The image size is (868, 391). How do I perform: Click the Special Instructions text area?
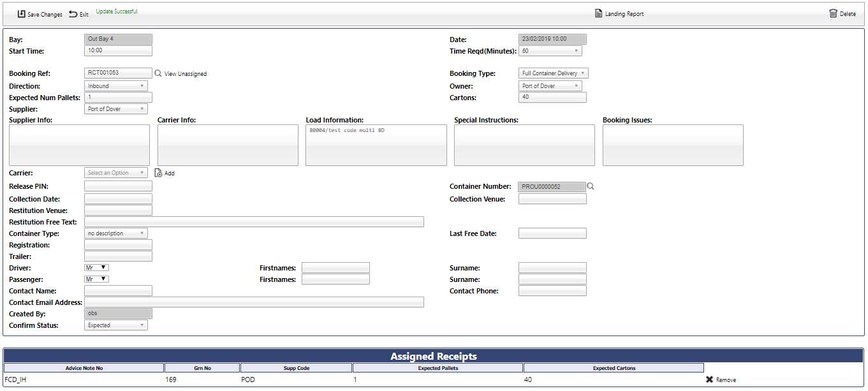(x=524, y=145)
